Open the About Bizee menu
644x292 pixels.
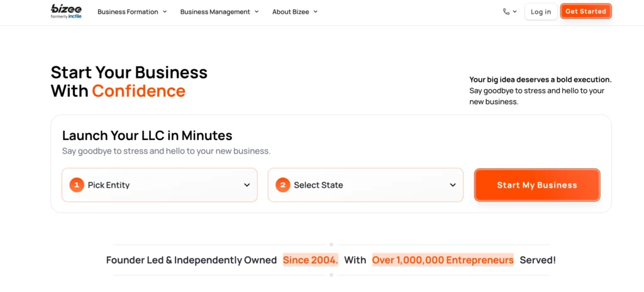pos(295,11)
